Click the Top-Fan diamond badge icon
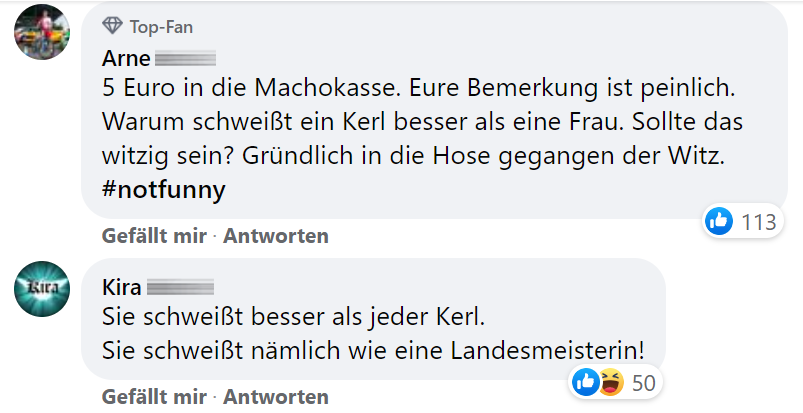This screenshot has height=413, width=803. click(113, 27)
